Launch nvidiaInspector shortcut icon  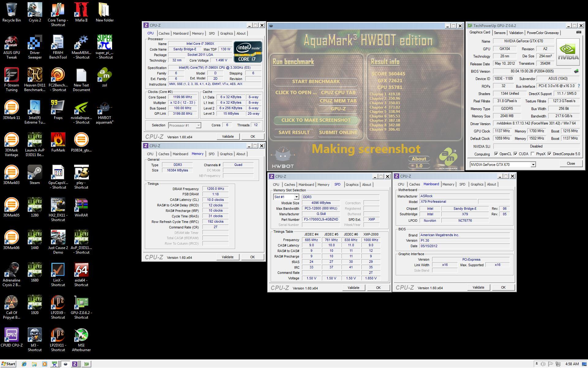pyautogui.click(x=81, y=112)
